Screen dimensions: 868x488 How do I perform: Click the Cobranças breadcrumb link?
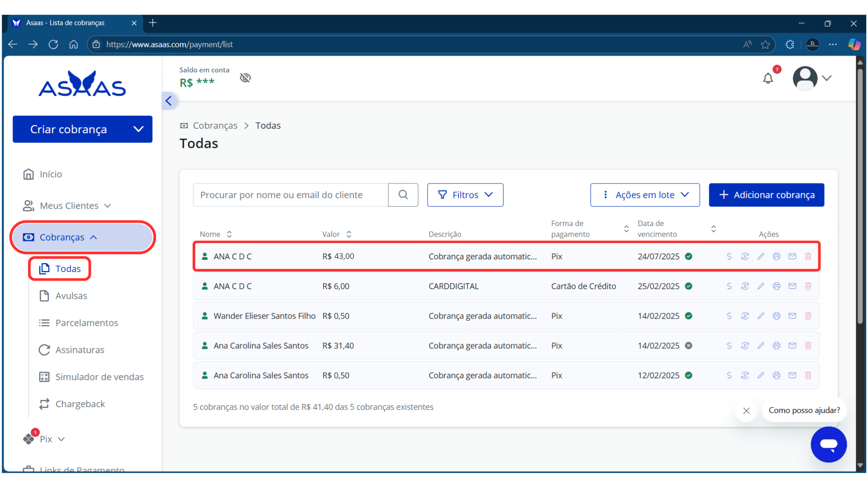[x=215, y=126]
